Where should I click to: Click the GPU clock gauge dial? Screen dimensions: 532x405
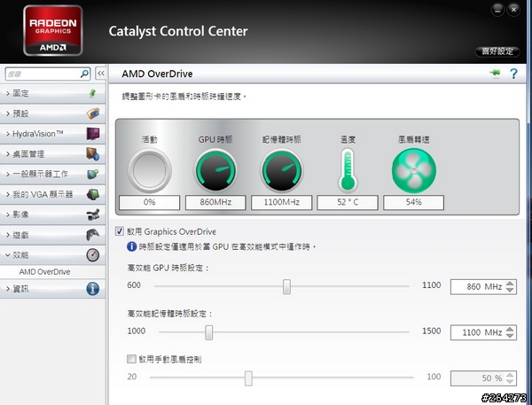(215, 170)
